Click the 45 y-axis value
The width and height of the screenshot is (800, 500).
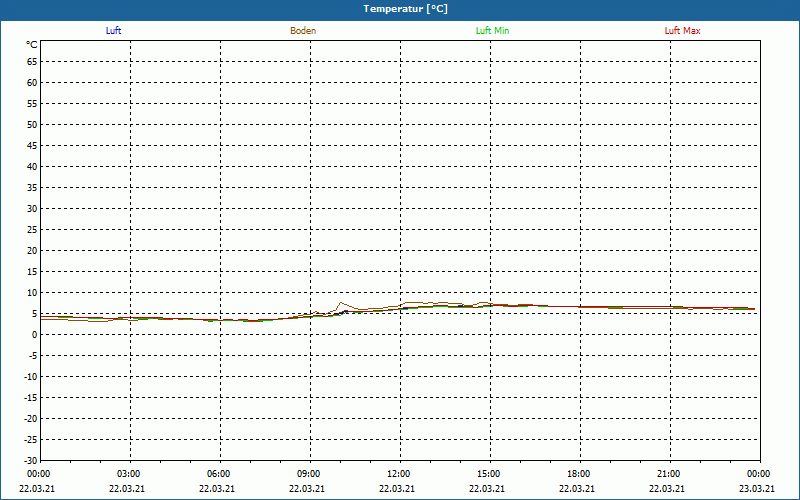(32, 145)
